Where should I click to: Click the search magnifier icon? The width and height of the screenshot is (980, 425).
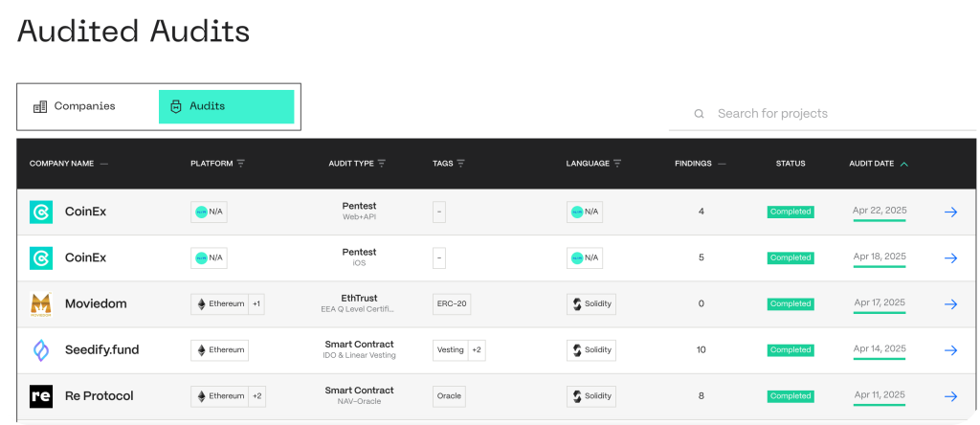[700, 114]
